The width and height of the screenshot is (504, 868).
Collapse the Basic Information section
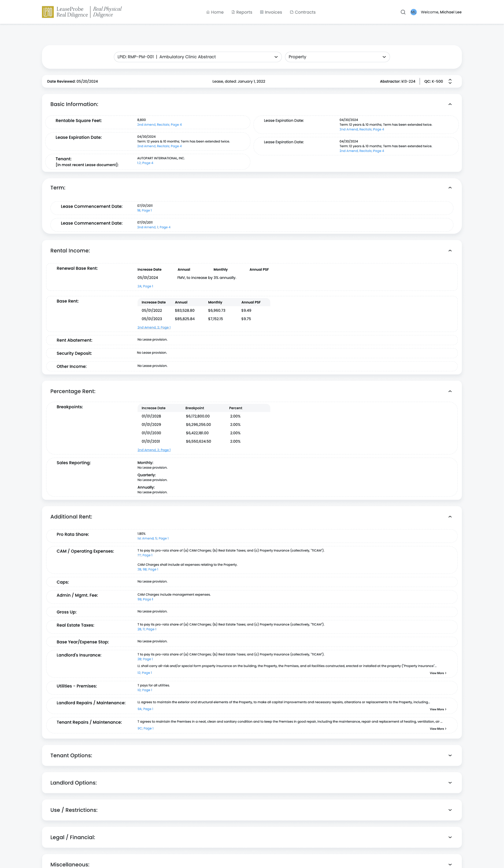[450, 105]
